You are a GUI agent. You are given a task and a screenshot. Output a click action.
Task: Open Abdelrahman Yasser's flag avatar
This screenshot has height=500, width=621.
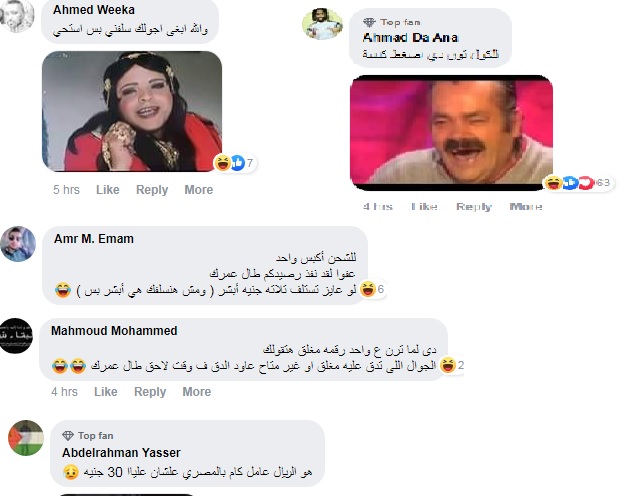coord(26,438)
